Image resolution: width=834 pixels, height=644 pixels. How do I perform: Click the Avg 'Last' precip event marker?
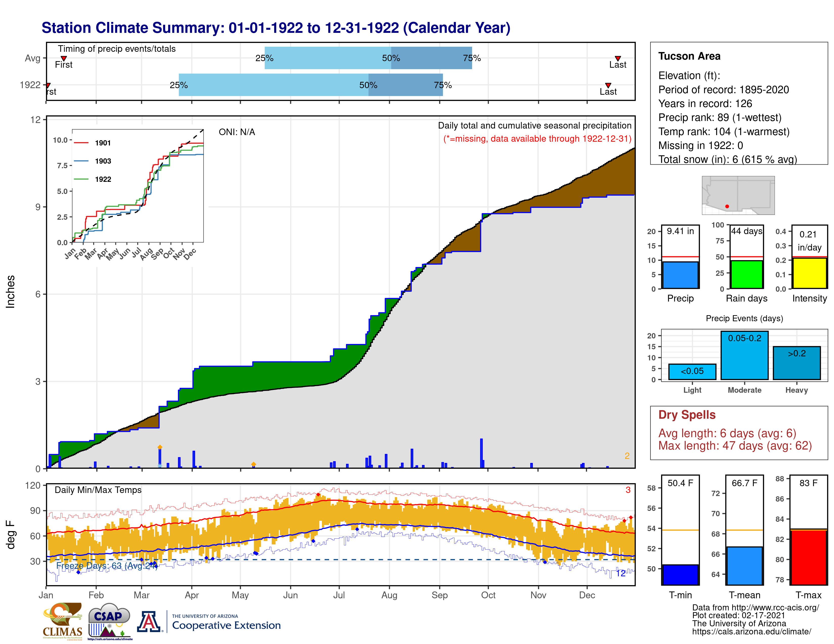click(x=617, y=58)
